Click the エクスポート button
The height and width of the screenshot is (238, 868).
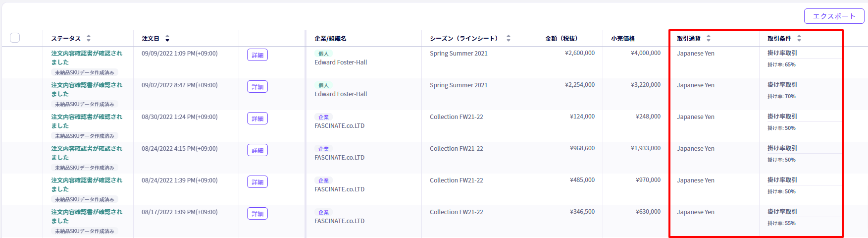pyautogui.click(x=834, y=16)
